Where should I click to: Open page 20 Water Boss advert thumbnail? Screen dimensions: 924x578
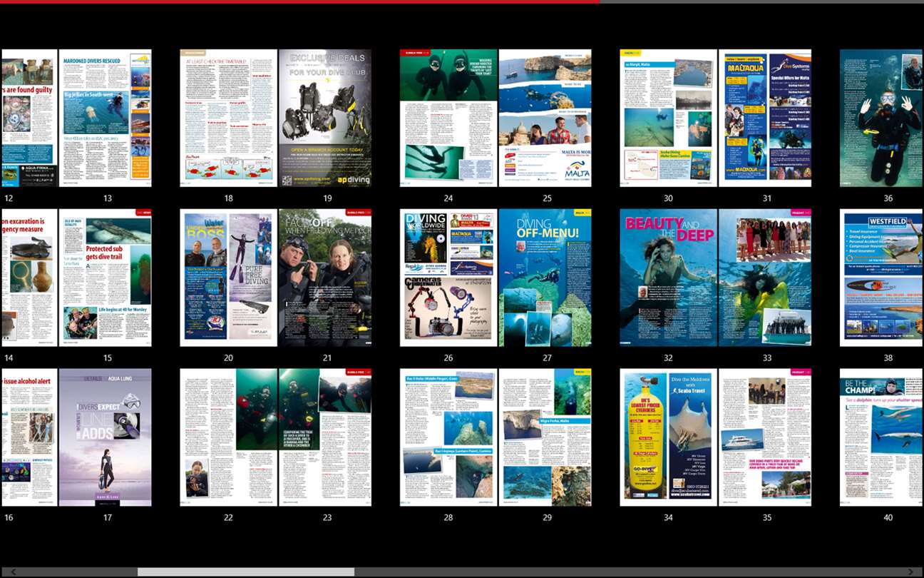229,278
